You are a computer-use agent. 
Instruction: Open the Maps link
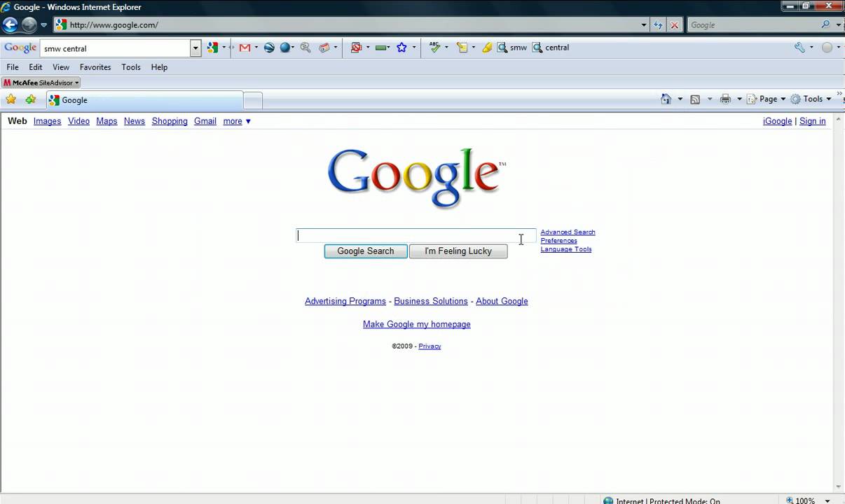click(x=107, y=121)
